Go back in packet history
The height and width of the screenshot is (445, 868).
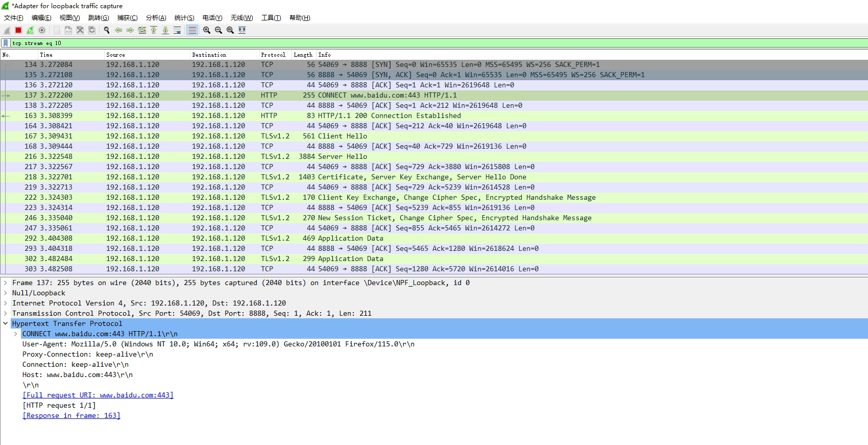pyautogui.click(x=118, y=30)
